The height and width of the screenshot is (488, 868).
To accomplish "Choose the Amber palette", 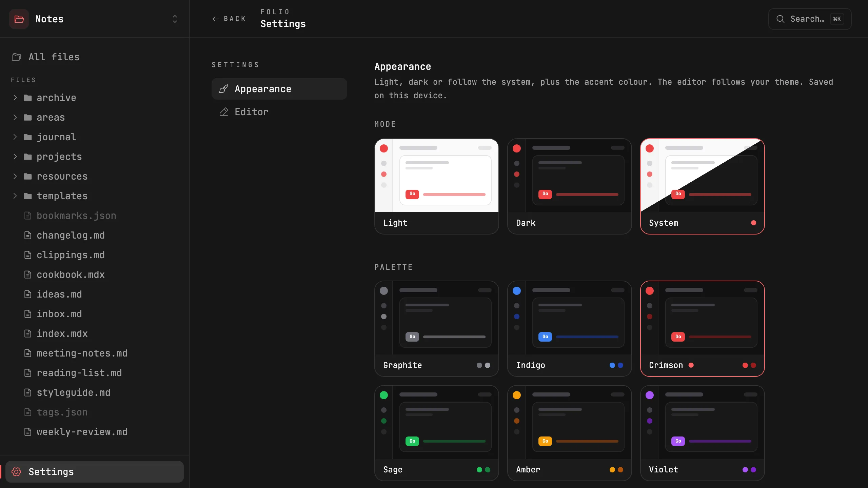I will tap(569, 433).
